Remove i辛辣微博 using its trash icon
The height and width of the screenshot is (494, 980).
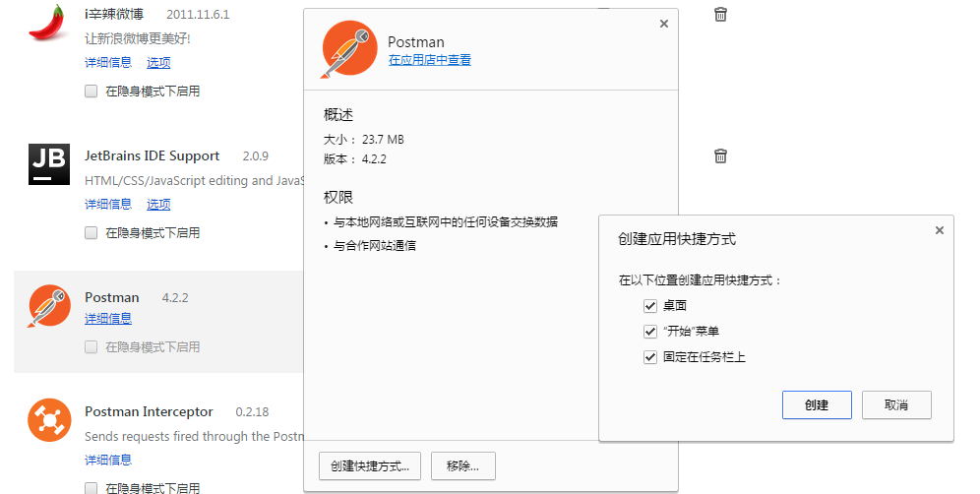point(720,14)
